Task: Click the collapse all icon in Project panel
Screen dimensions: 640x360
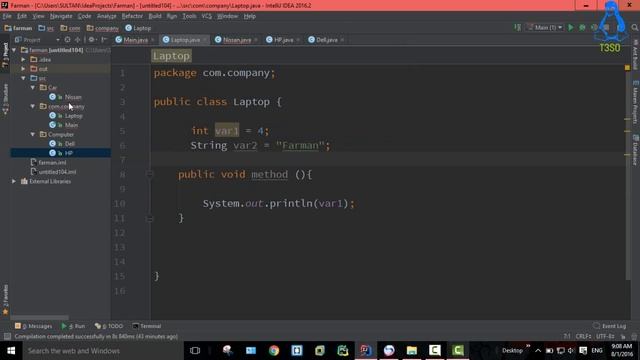Action: 78,40
